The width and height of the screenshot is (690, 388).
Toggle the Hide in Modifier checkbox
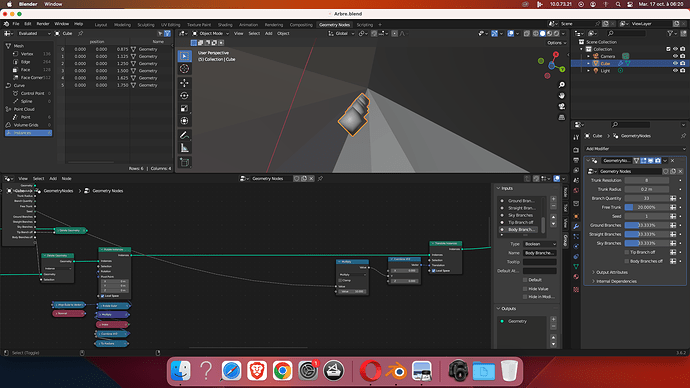tap(525, 296)
